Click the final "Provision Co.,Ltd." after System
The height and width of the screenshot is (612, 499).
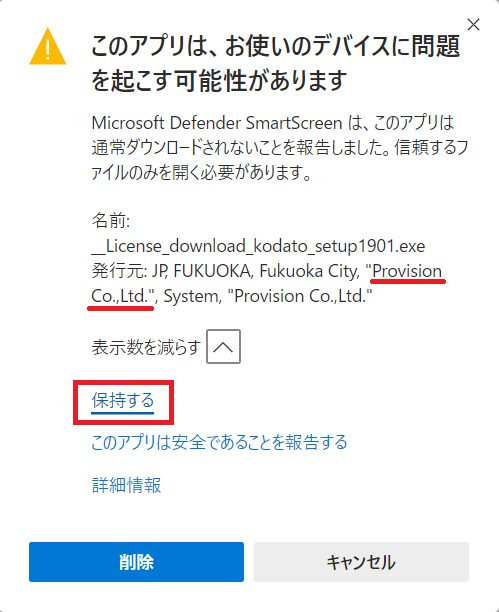300,296
